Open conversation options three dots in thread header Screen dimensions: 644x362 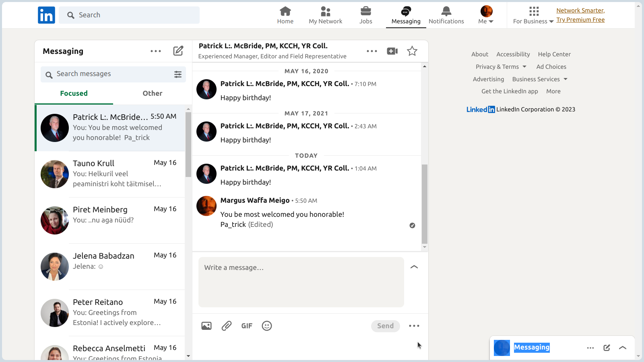372,51
